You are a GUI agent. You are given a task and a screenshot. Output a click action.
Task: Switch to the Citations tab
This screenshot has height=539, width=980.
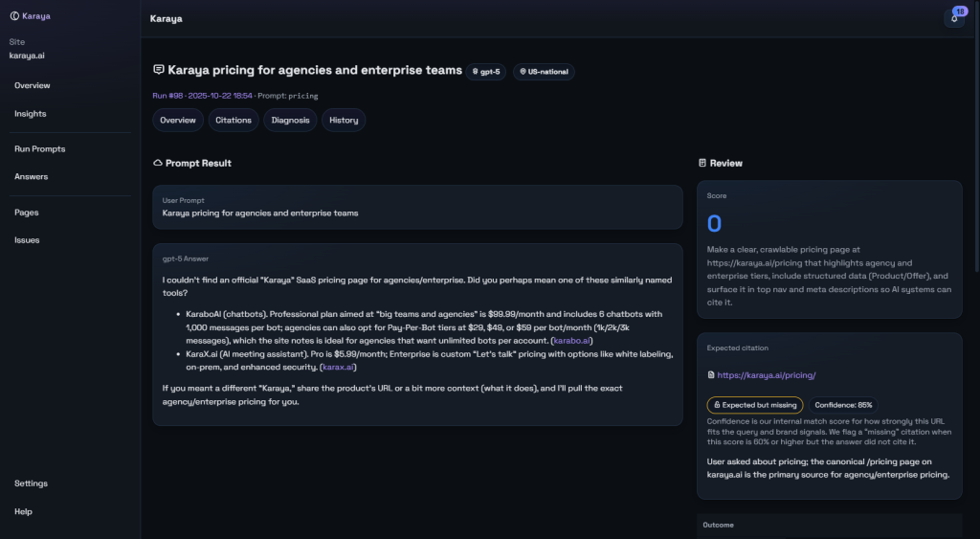pos(234,121)
